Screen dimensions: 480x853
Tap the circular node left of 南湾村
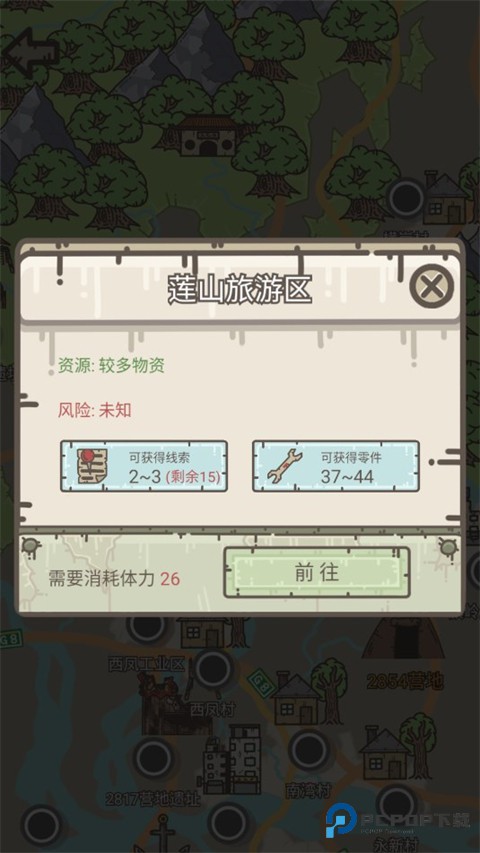click(x=309, y=750)
